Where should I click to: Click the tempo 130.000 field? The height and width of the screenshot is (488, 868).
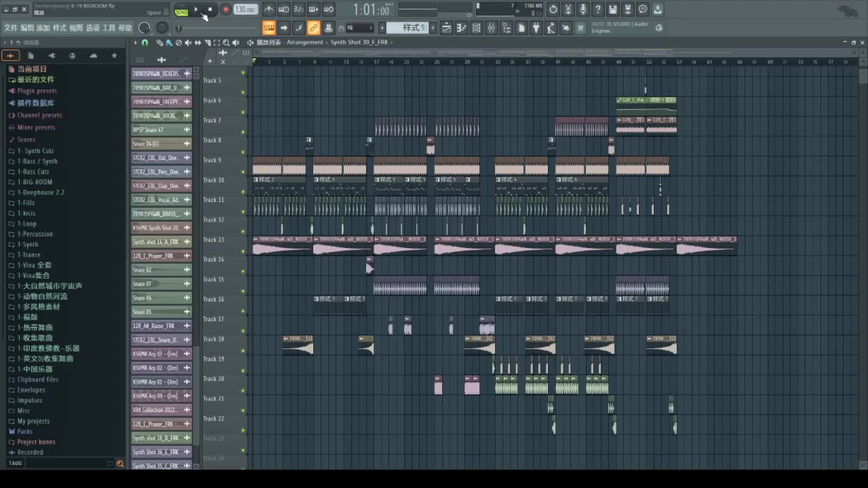pos(245,9)
